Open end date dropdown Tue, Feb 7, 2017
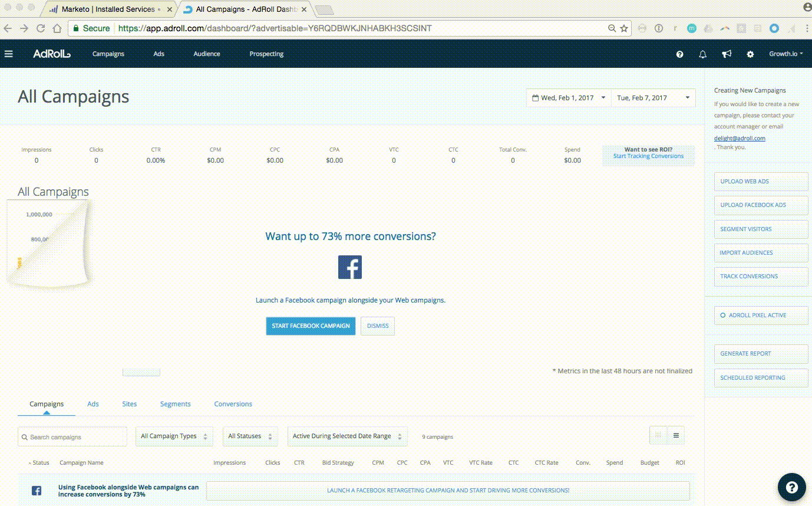Viewport: 812px width, 506px height. (653, 98)
